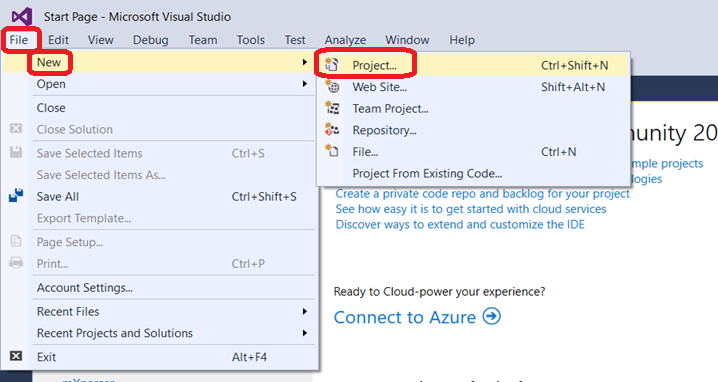The height and width of the screenshot is (382, 718).
Task: Expand the Recent Files submenu arrow
Action: [x=305, y=311]
